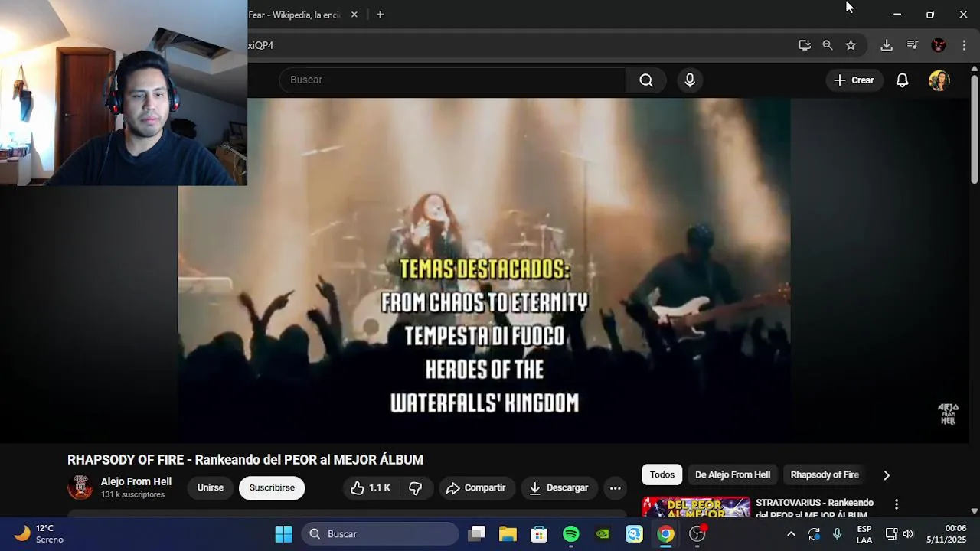Click the microphone tray icon
The image size is (980, 551).
pos(837,534)
